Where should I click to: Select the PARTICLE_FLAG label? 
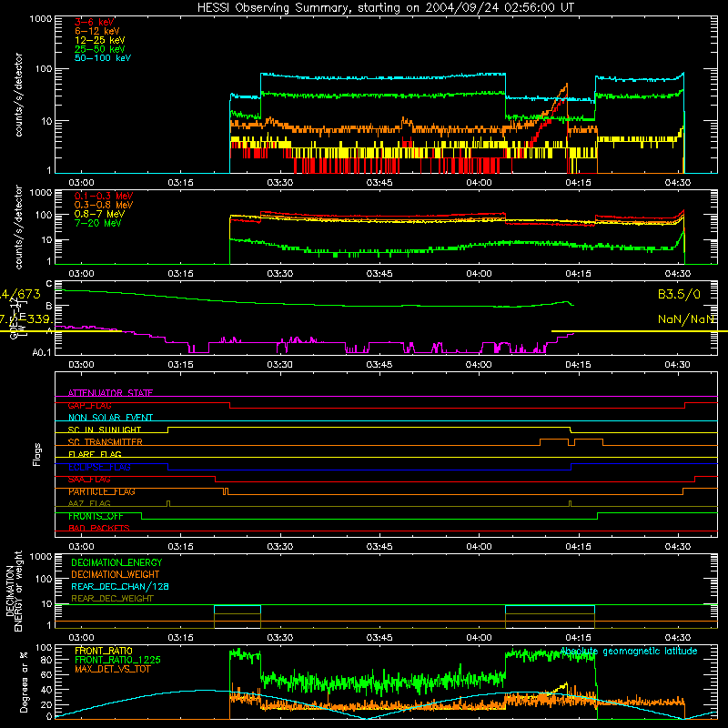tap(102, 491)
